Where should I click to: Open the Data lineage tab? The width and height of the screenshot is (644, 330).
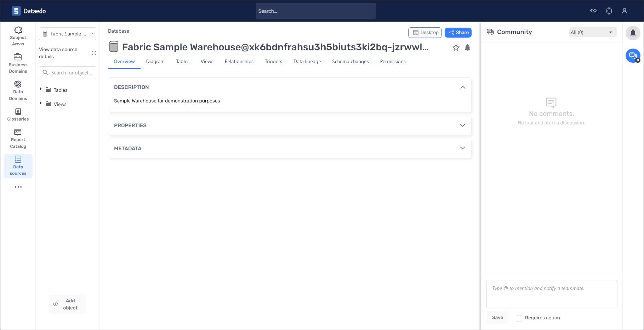tap(307, 62)
